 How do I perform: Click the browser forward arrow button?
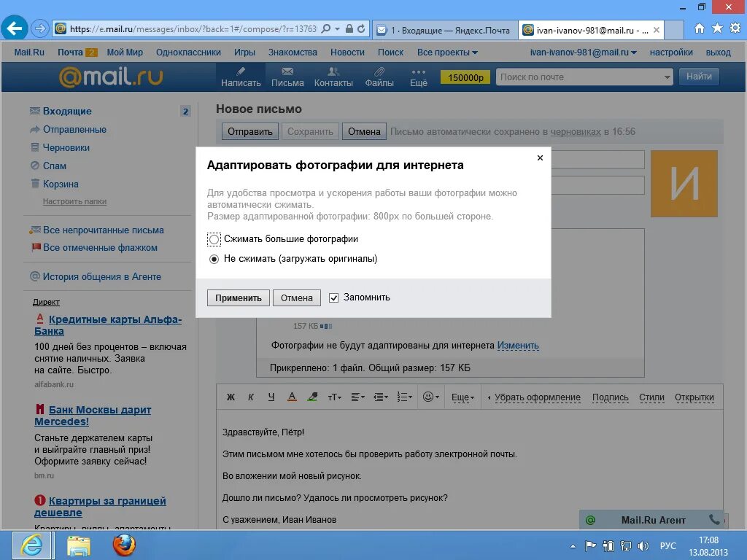tap(40, 28)
